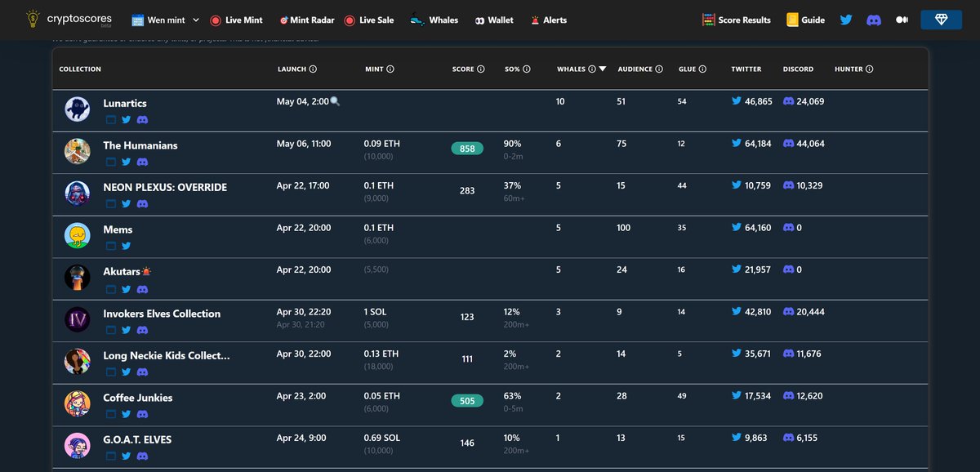Image resolution: width=980 pixels, height=472 pixels.
Task: Open the Mems website icon
Action: [x=111, y=246]
